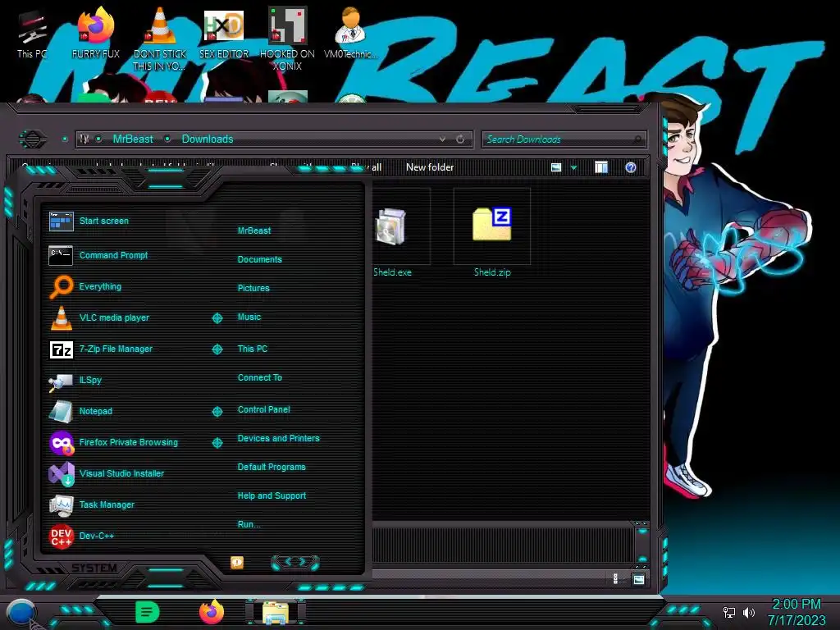Toggle the Explorer preview pane button
Image resolution: width=840 pixels, height=630 pixels.
tap(601, 167)
